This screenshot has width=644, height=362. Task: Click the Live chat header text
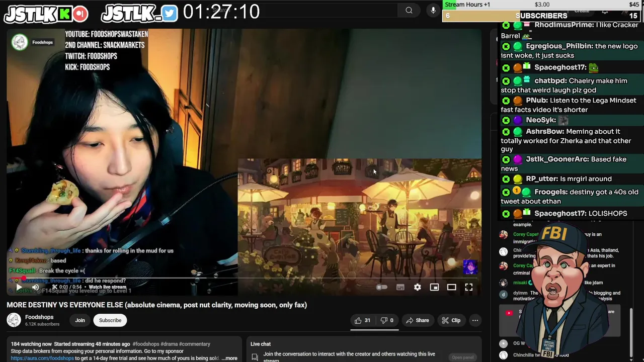[261, 344]
